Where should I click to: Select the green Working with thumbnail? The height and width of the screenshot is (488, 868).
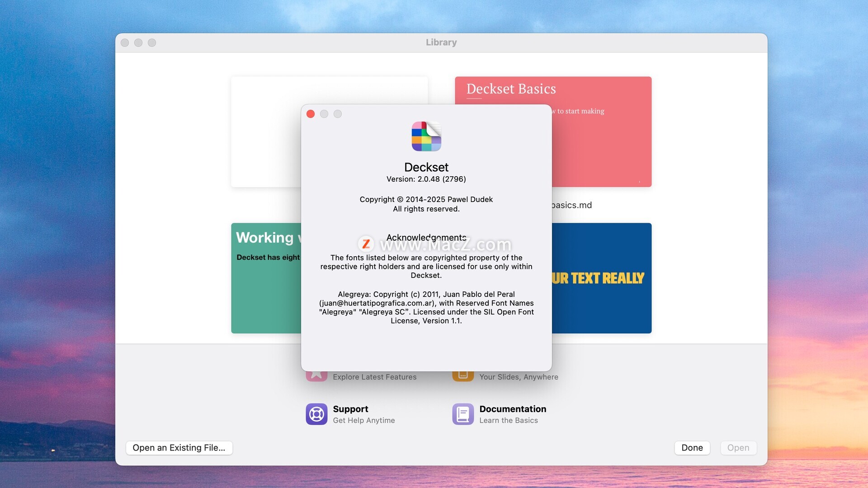(266, 289)
